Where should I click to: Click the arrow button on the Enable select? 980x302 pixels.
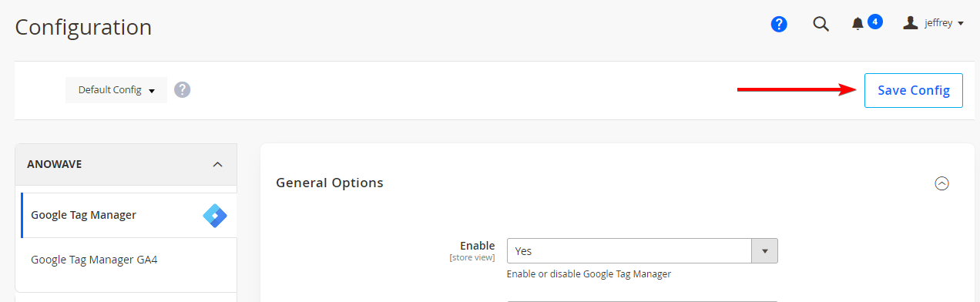pos(765,251)
